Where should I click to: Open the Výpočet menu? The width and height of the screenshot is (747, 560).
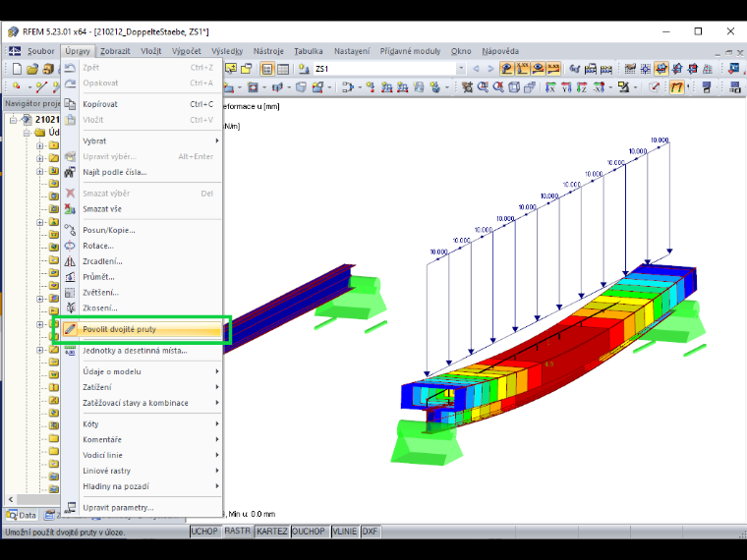click(187, 51)
